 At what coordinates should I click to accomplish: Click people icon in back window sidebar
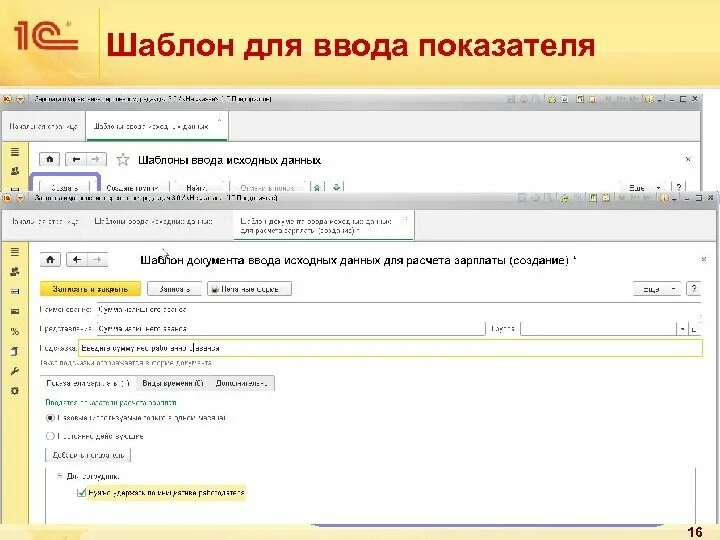pyautogui.click(x=15, y=171)
